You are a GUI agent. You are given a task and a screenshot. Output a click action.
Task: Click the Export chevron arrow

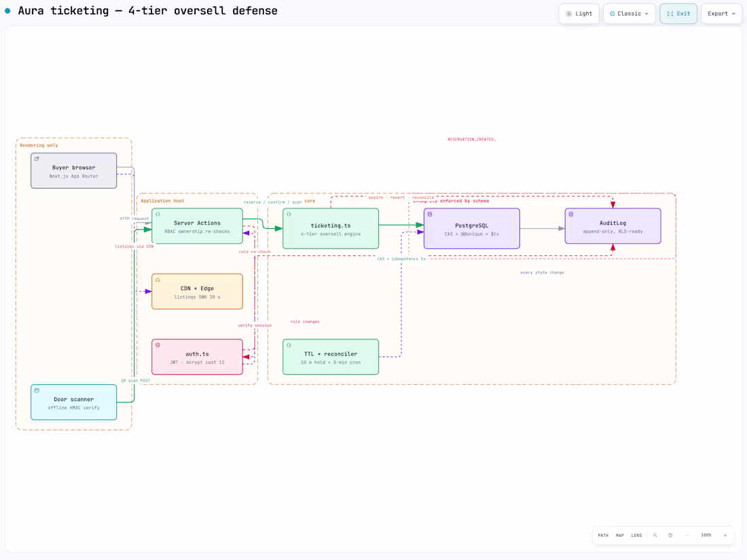[x=733, y=14]
